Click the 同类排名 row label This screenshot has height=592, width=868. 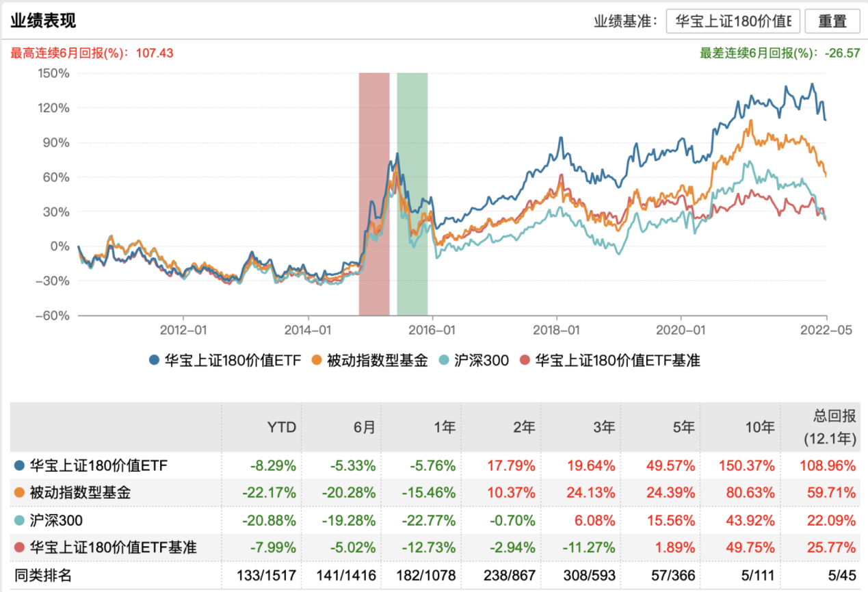click(42, 576)
